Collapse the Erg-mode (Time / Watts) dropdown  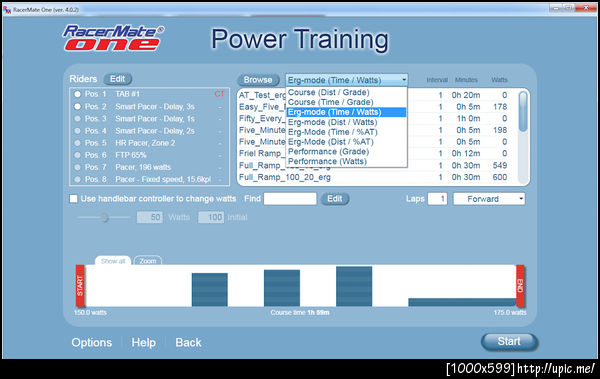click(404, 80)
